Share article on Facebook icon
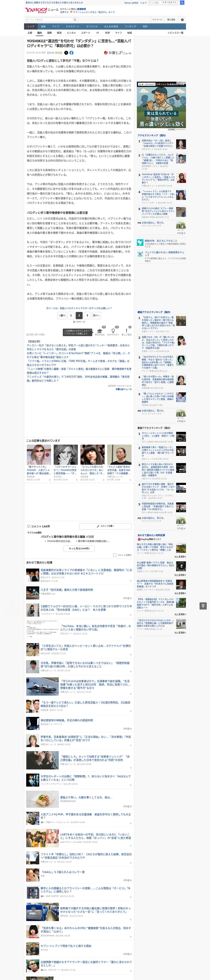The image size is (210, 980). tap(71, 53)
